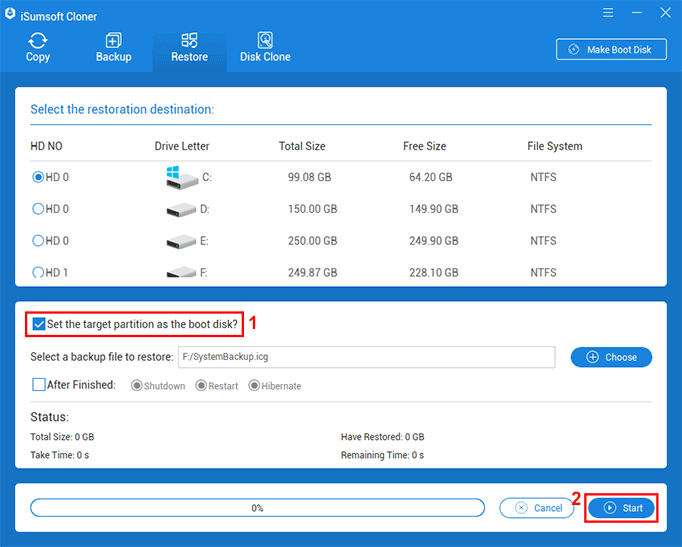Switch to the Backup tab
The height and width of the screenshot is (547, 682).
pos(114,47)
